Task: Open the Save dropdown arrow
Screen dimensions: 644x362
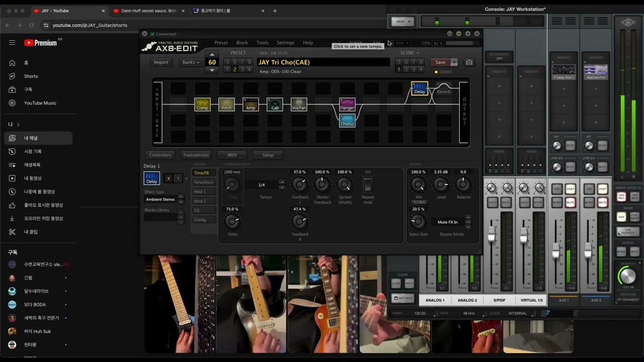Action: (454, 62)
